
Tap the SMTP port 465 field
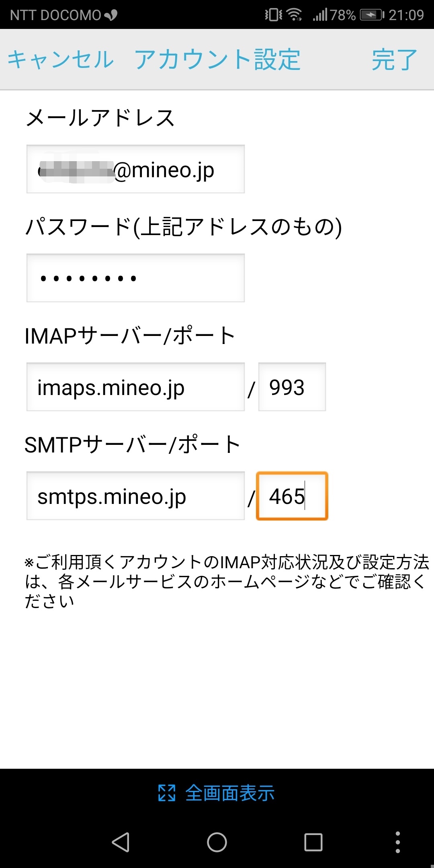point(292,496)
